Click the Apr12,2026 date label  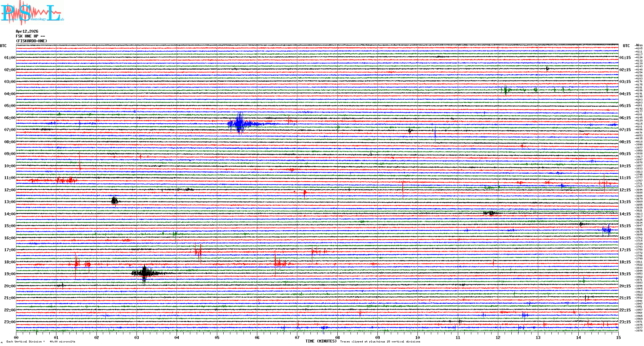point(27,31)
